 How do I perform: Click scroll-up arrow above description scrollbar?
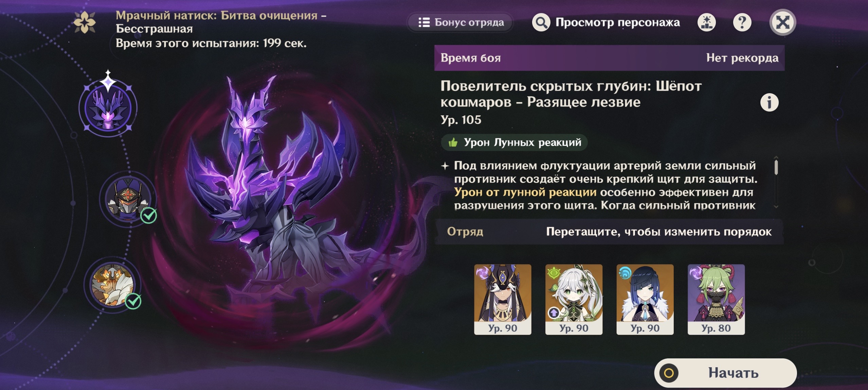coord(776,157)
